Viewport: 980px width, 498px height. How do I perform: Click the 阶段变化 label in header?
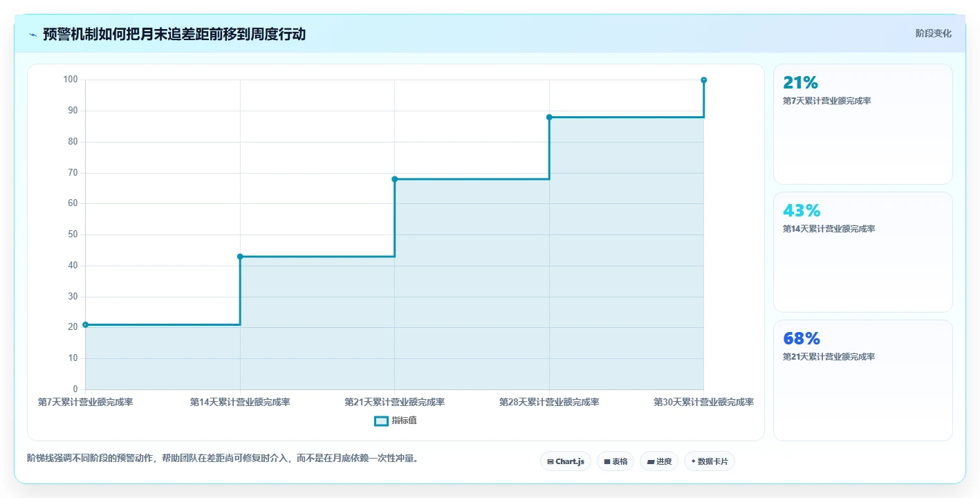pos(934,33)
